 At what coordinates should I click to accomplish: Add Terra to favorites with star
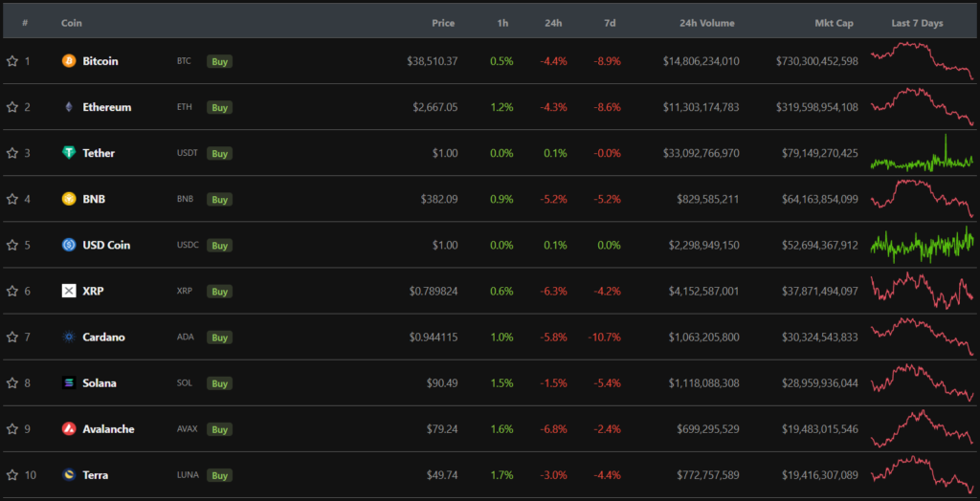pos(12,475)
